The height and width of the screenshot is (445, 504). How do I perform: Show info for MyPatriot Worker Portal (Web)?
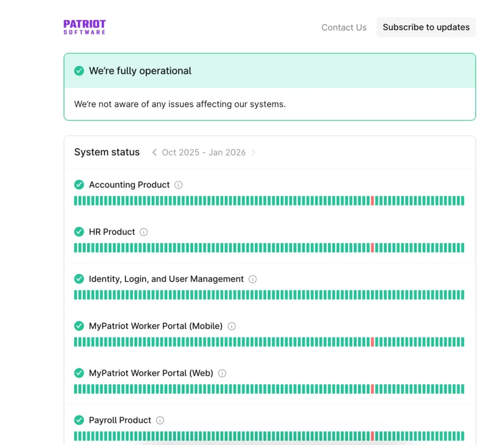(222, 373)
